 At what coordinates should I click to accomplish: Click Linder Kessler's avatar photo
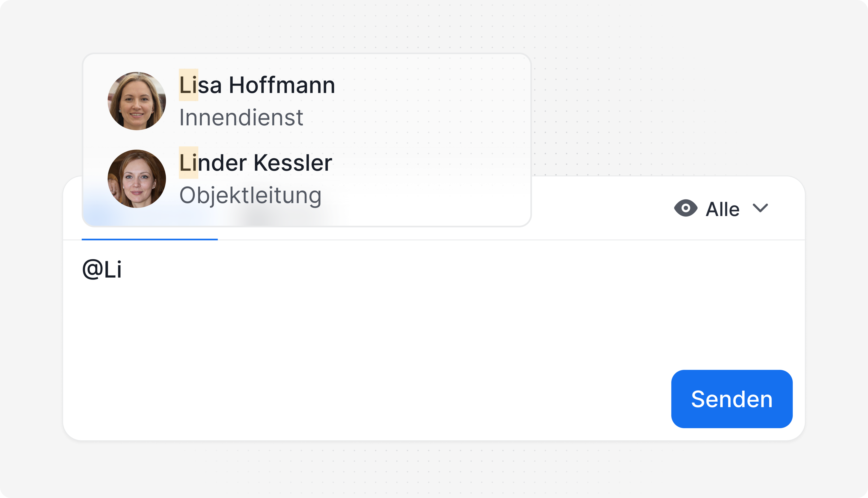click(x=137, y=178)
